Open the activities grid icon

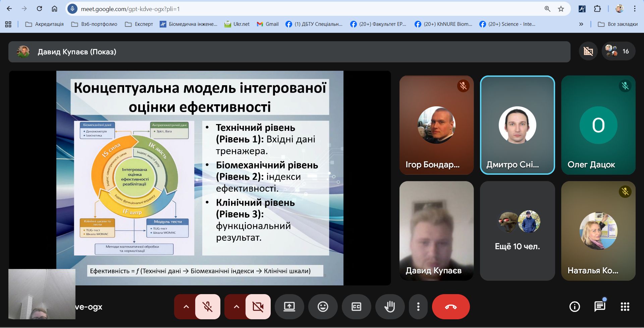[625, 307]
